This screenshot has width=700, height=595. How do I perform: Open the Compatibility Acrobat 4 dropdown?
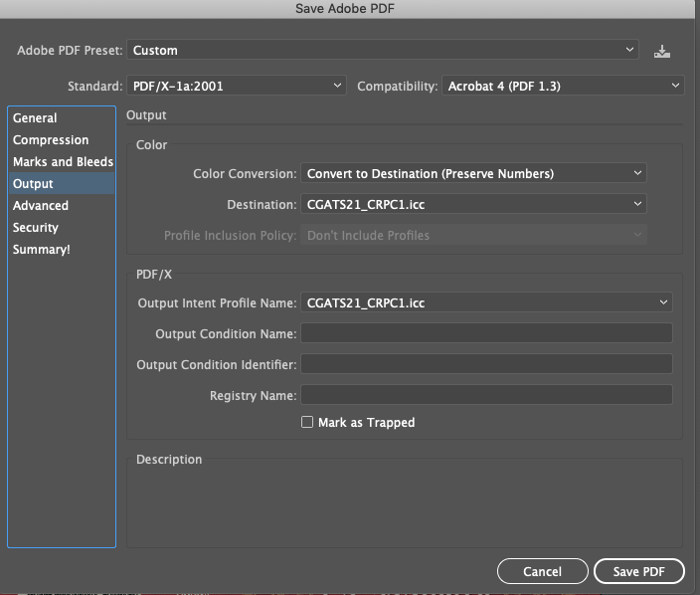[x=562, y=86]
